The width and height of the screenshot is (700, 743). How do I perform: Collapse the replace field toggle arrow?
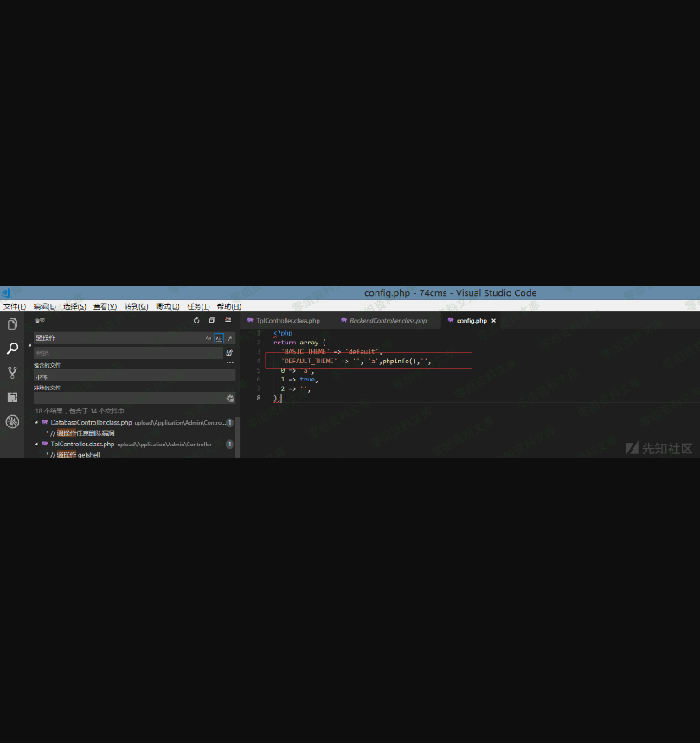(29, 345)
